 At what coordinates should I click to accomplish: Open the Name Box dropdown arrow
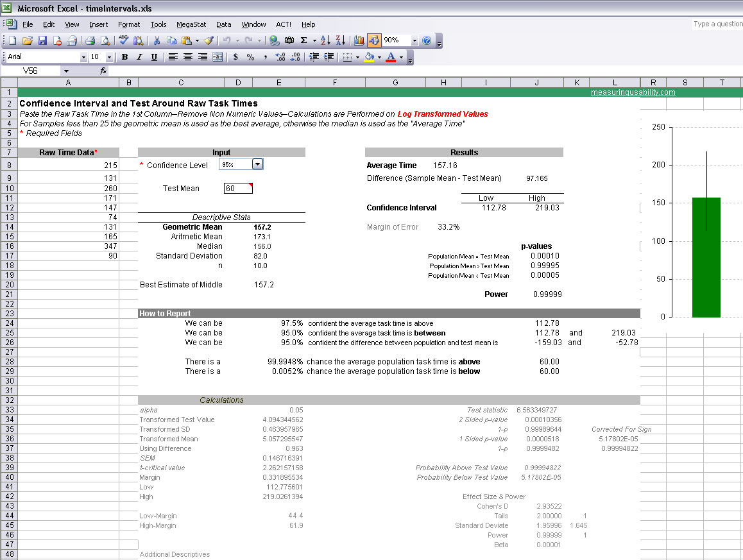[66, 71]
